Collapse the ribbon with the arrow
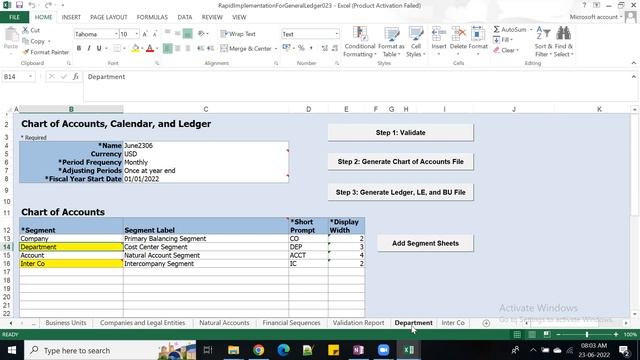The image size is (640, 360). (633, 63)
